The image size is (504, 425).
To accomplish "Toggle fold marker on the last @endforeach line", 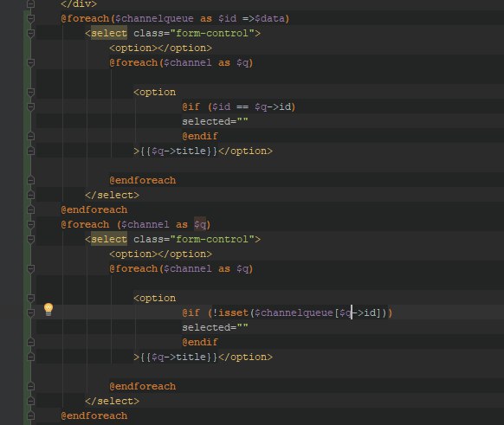I will point(31,415).
